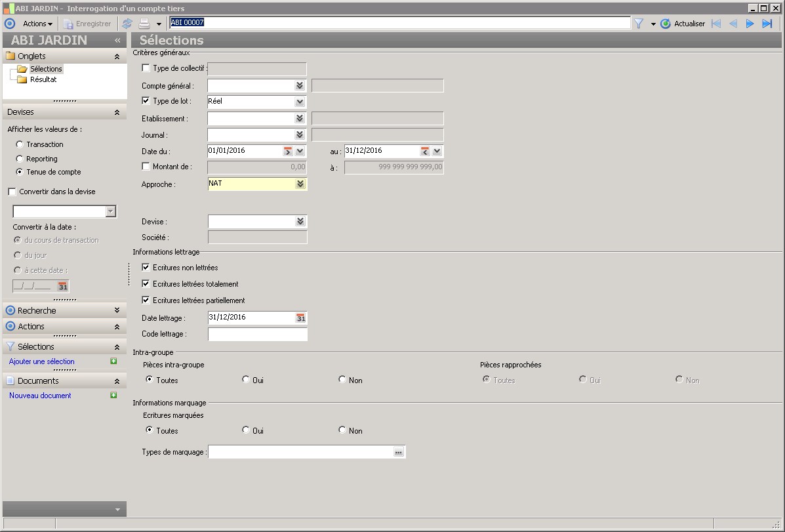Click the refresh arrows toolbar icon
This screenshot has width=785, height=532.
coord(127,24)
